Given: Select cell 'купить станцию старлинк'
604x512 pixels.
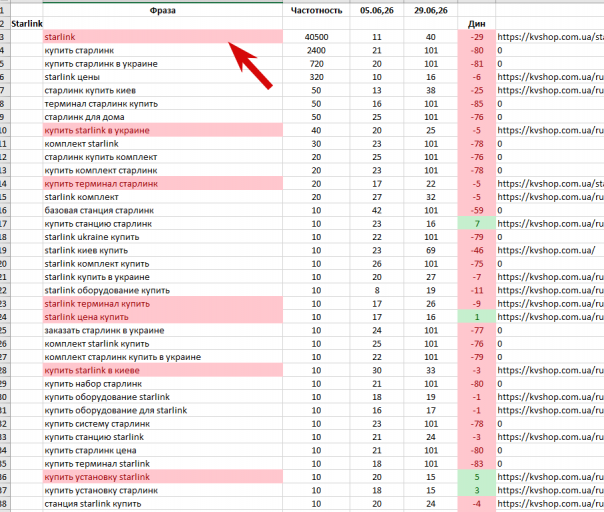Looking at the screenshot, I should tap(163, 224).
